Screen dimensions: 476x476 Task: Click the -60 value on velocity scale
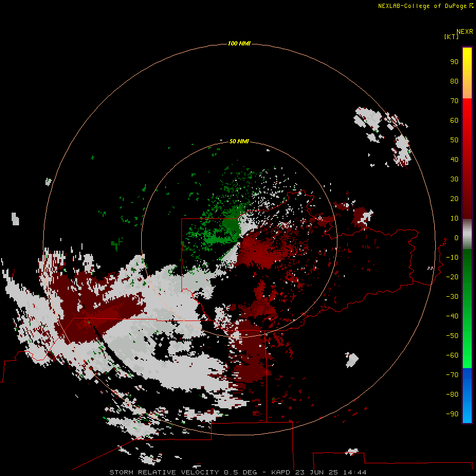(452, 355)
